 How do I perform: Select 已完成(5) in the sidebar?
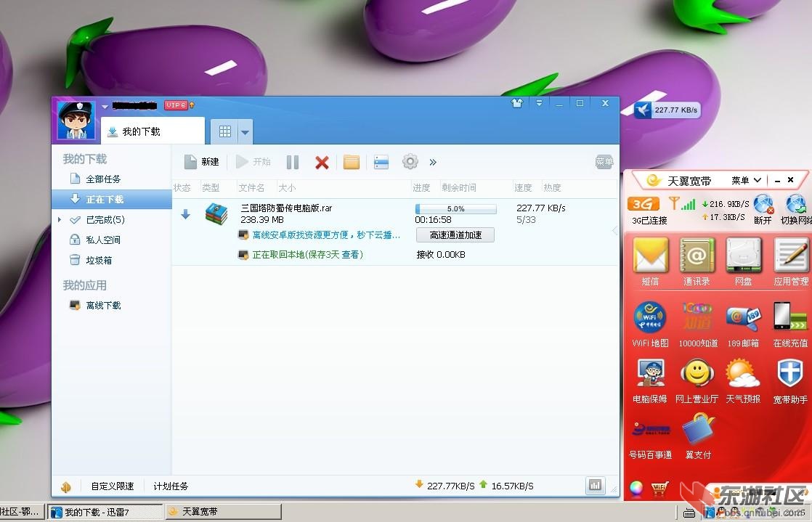(x=105, y=219)
